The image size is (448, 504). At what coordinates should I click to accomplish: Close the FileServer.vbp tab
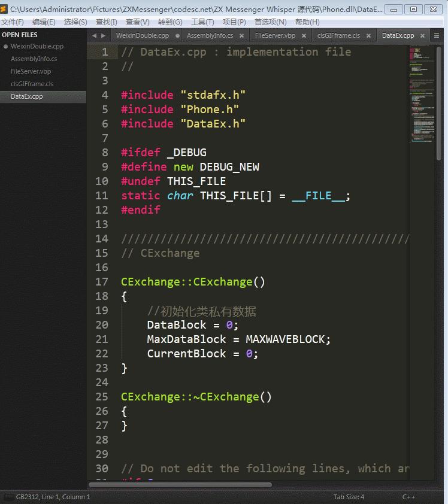tap(304, 36)
